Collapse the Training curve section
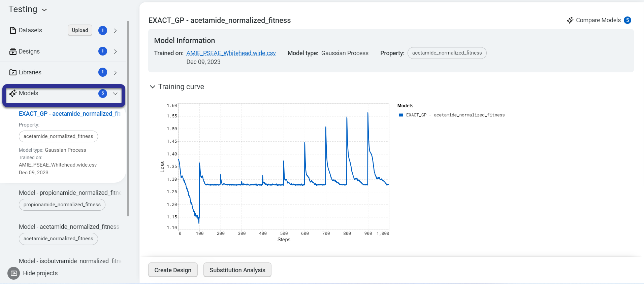This screenshot has width=644, height=284. click(x=152, y=87)
